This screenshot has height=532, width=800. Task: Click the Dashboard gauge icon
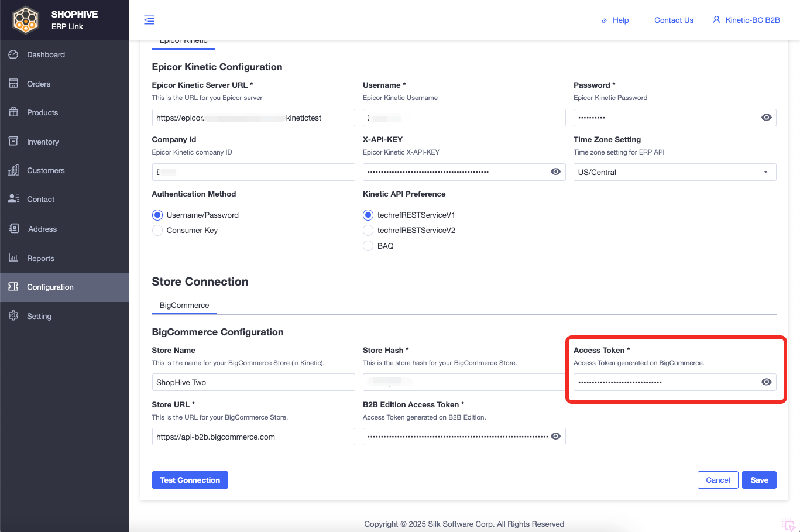click(x=13, y=54)
